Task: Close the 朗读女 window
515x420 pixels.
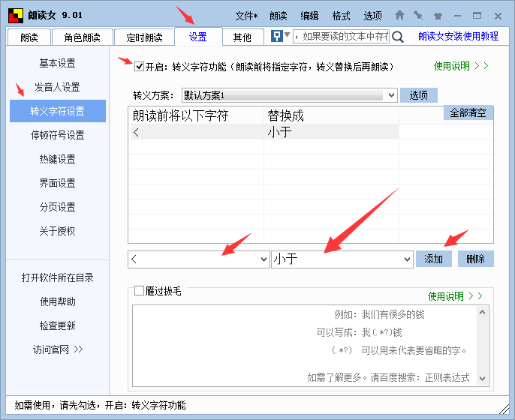Action: [498, 16]
